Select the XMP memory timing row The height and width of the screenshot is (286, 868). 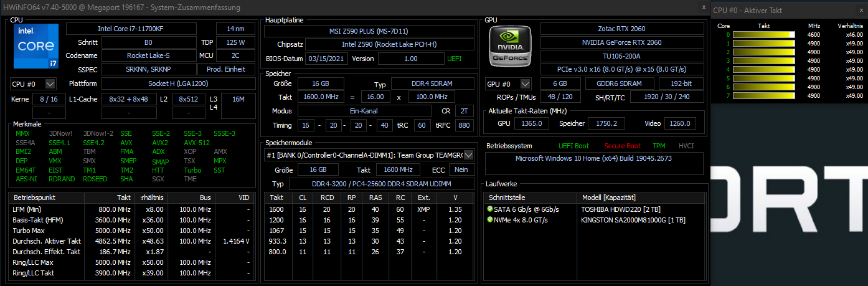(370, 209)
